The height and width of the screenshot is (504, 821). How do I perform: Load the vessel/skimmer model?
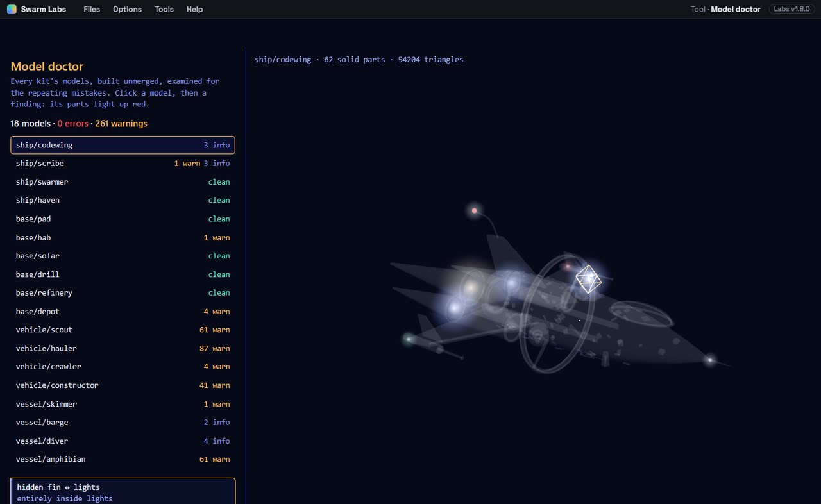123,404
